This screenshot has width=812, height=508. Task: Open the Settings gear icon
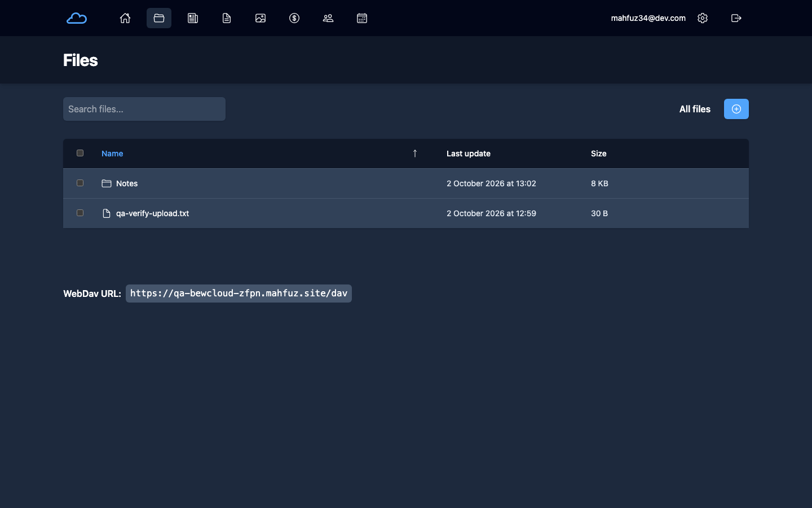point(703,18)
